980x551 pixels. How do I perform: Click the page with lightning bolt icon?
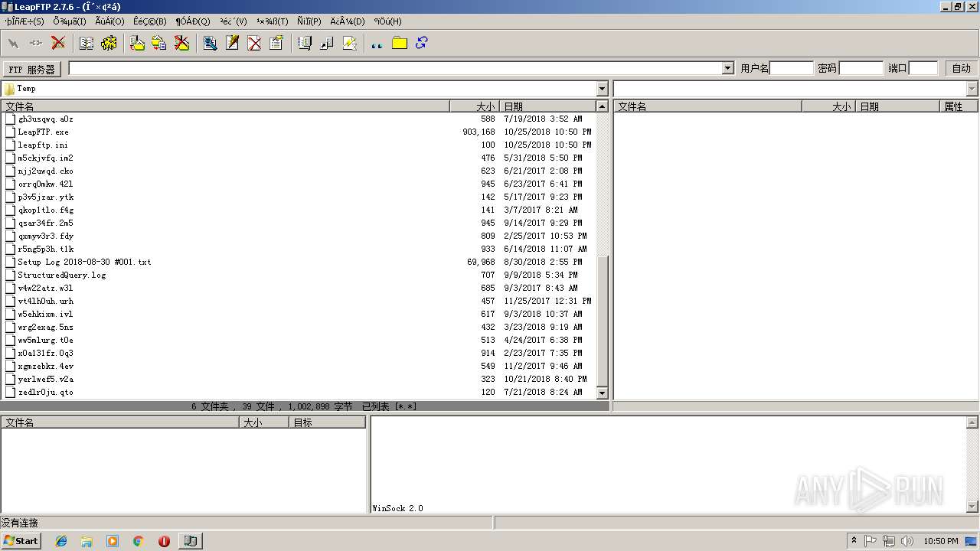click(x=350, y=44)
